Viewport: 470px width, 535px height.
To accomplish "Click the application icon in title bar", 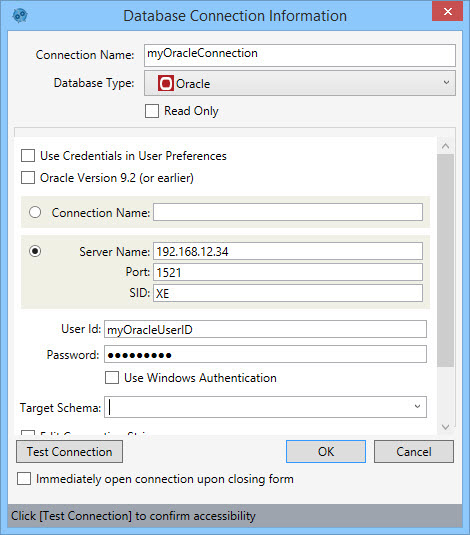I will 20,16.
